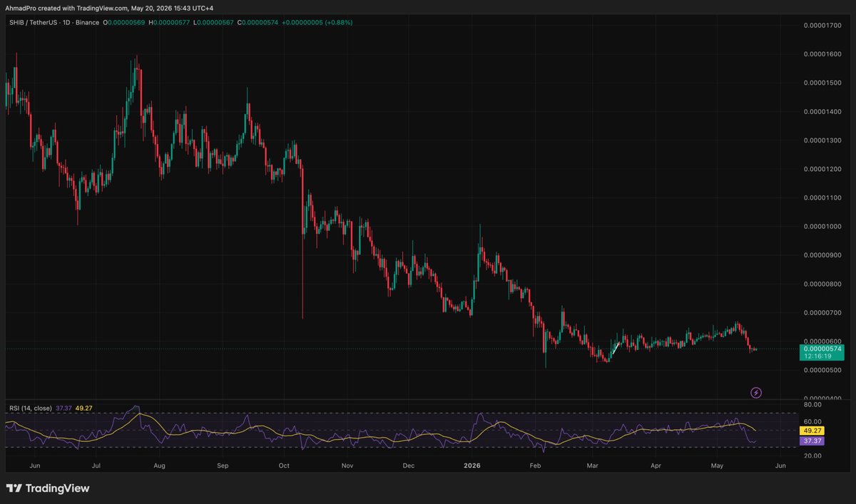Click the Sep label on time axis
Screen dimensions: 856x504
click(x=223, y=465)
